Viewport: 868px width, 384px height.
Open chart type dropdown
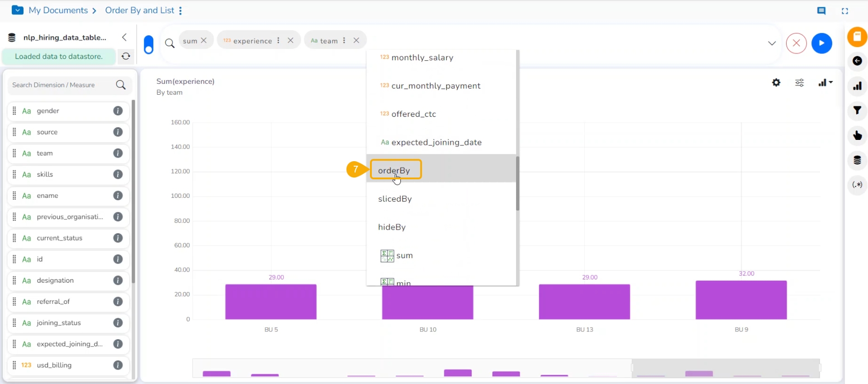point(825,83)
